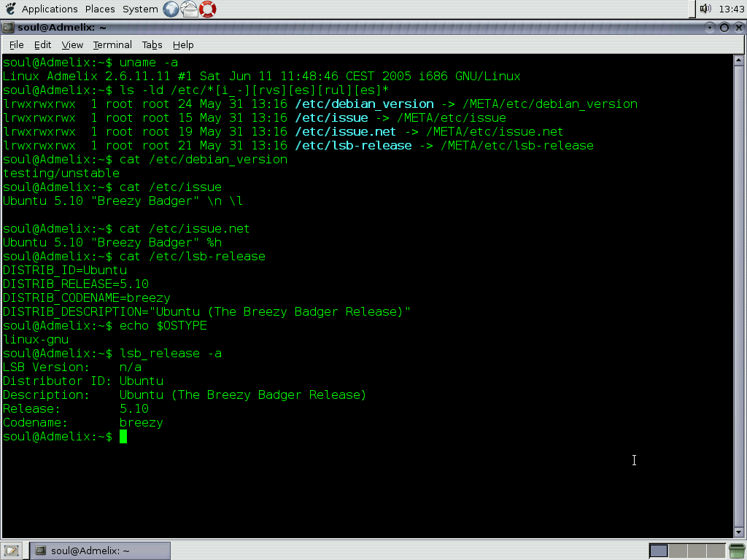Click the Show Desktop icon in bottom panel
This screenshot has width=747, height=560.
(12, 551)
